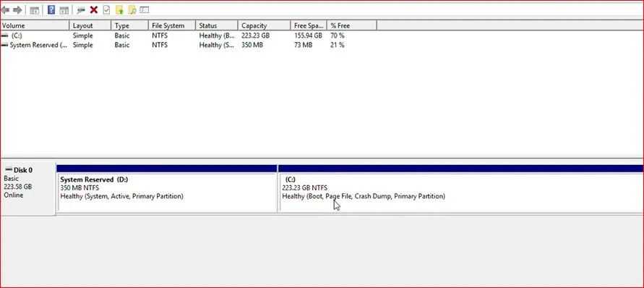Click the 155.94 GB free space cell

308,35
